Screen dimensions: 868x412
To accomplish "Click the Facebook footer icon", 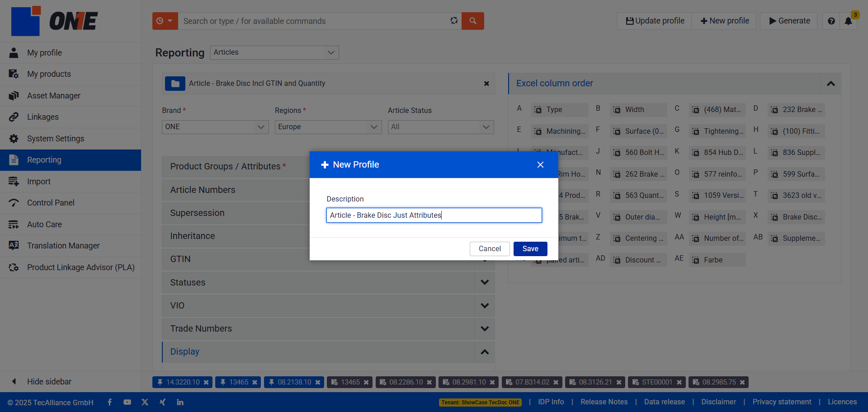I will click(109, 402).
